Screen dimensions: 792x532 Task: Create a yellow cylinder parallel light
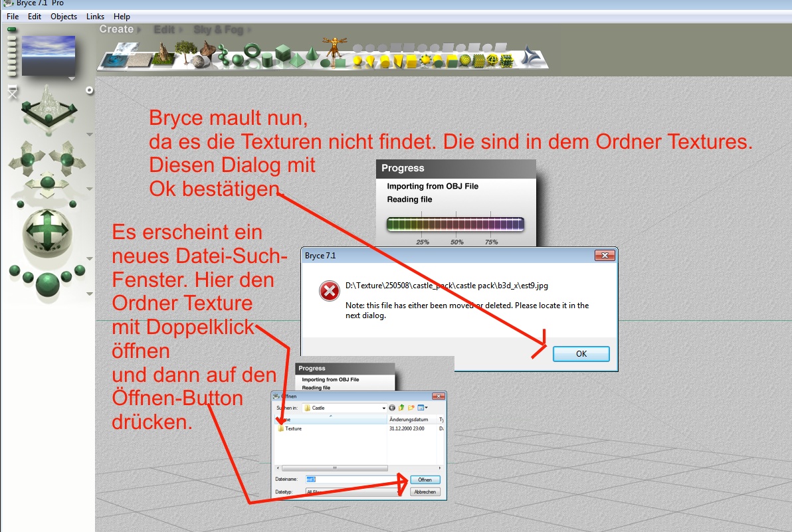tap(385, 62)
